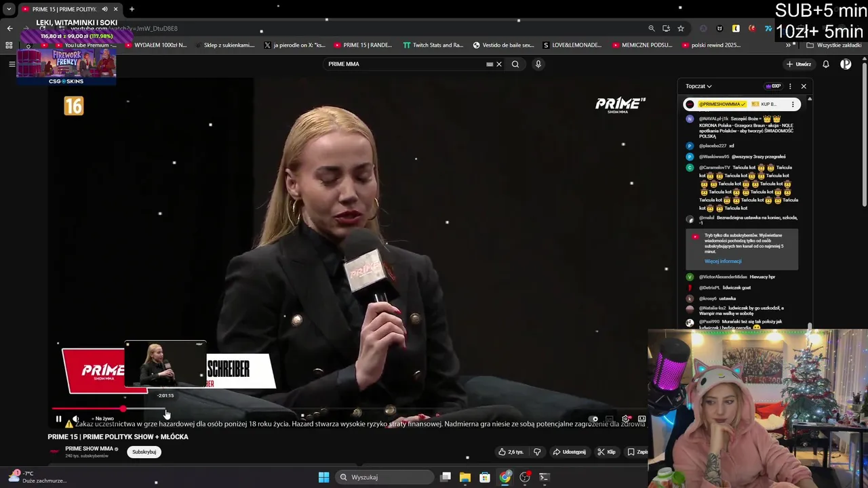Viewport: 868px width, 488px height.
Task: Share the video with Udostępnij
Action: click(569, 452)
